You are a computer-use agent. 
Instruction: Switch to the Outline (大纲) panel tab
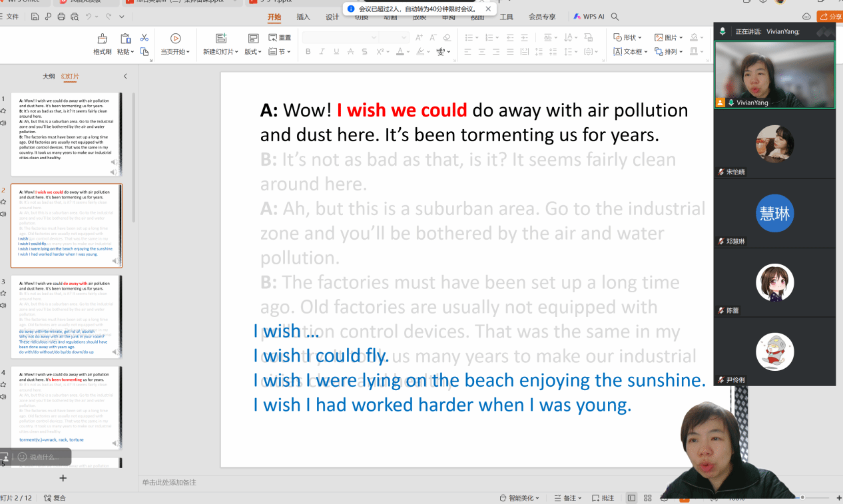click(49, 77)
